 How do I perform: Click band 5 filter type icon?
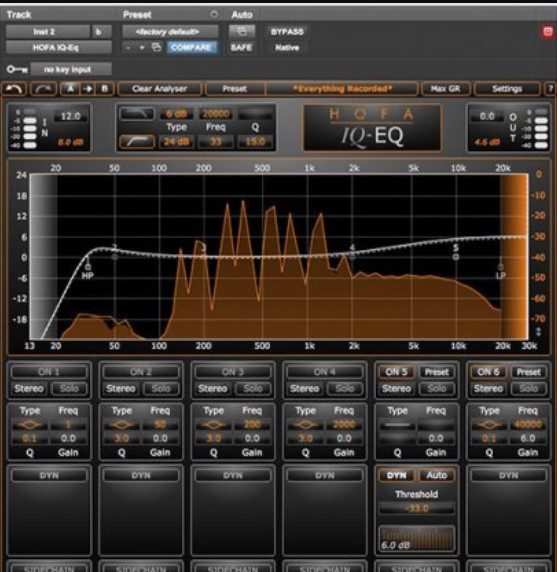point(398,425)
